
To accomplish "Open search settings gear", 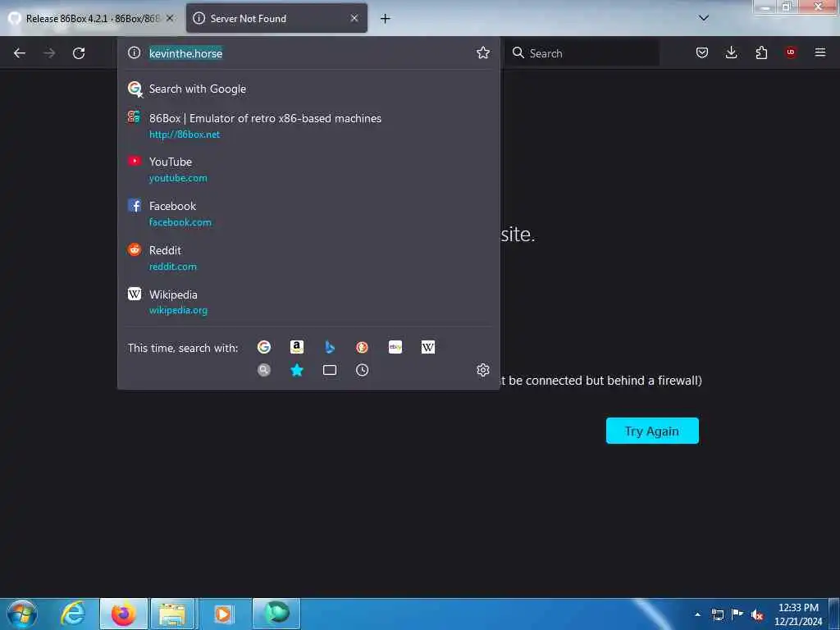I will [x=482, y=370].
